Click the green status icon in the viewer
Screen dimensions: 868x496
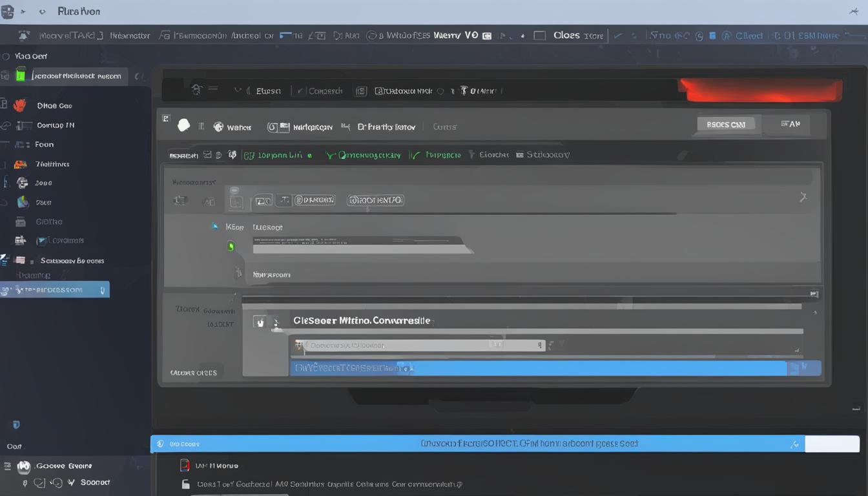pyautogui.click(x=231, y=246)
